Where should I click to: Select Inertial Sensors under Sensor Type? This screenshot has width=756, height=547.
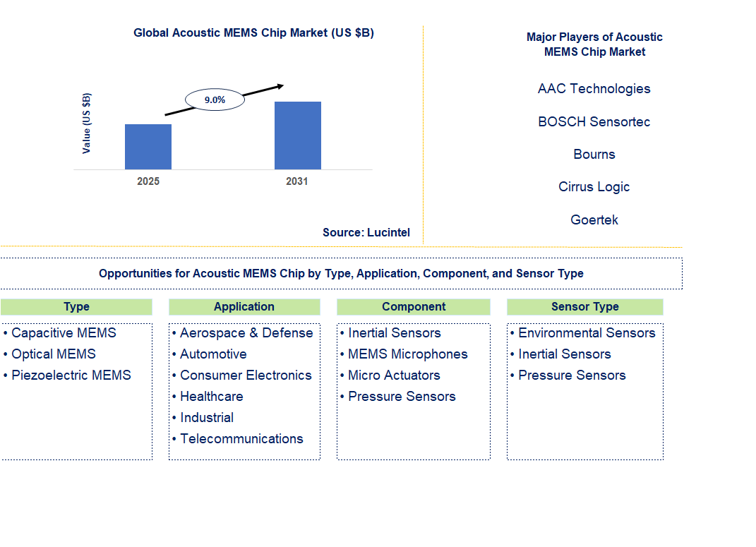click(565, 354)
